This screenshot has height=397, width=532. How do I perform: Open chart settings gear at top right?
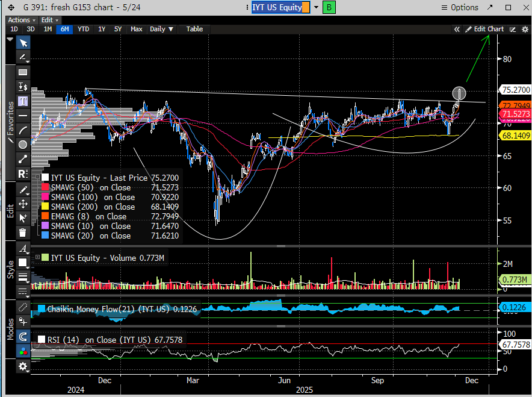(x=525, y=29)
